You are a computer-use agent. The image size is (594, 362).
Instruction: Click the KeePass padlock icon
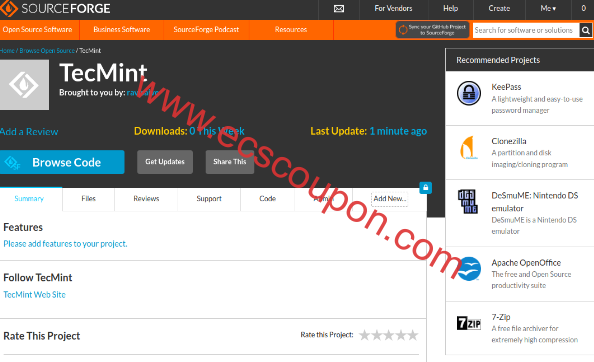point(469,93)
